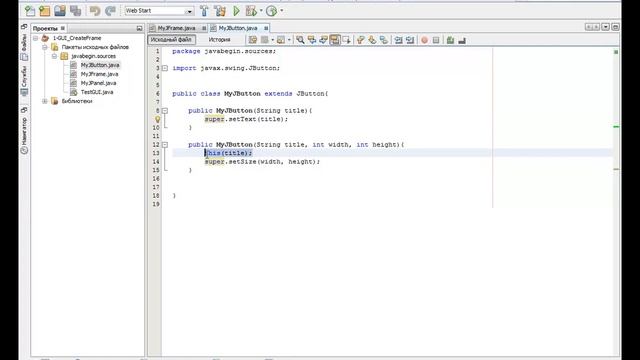Select MyJButton.java in project tree

click(100, 65)
